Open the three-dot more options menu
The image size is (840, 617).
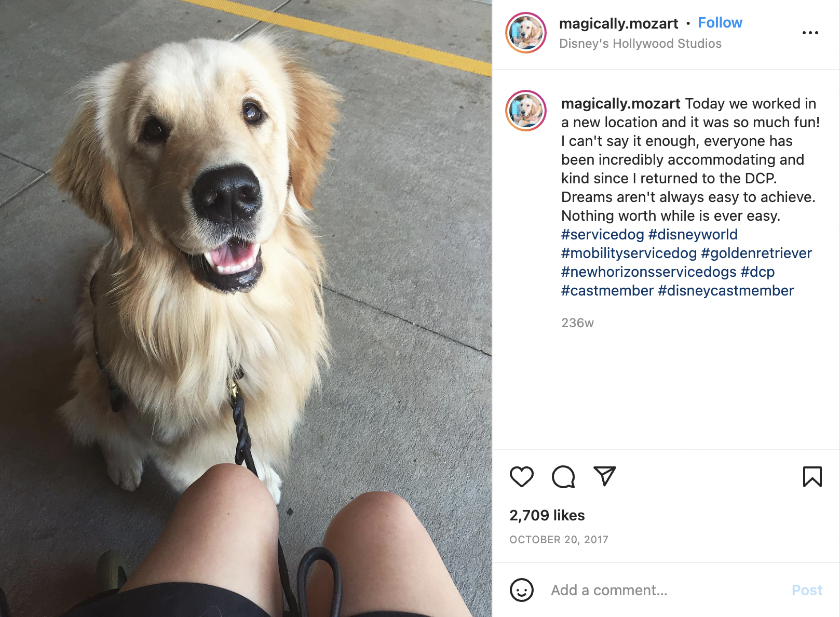[x=810, y=33]
